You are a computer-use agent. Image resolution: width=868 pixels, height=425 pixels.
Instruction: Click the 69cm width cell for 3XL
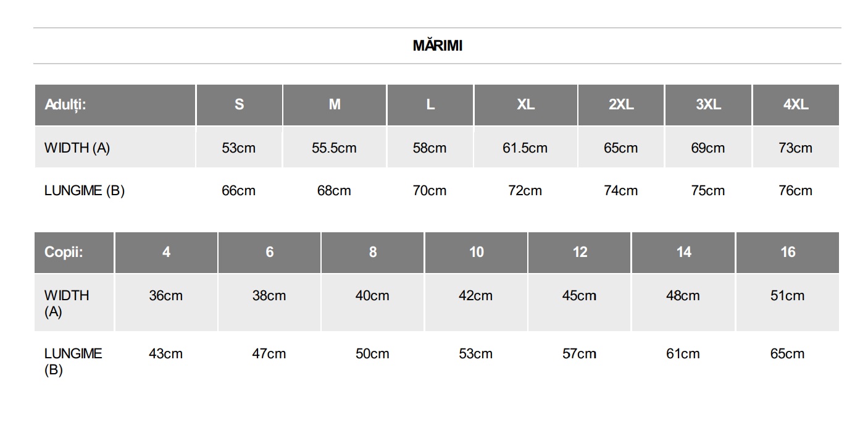[x=707, y=148]
